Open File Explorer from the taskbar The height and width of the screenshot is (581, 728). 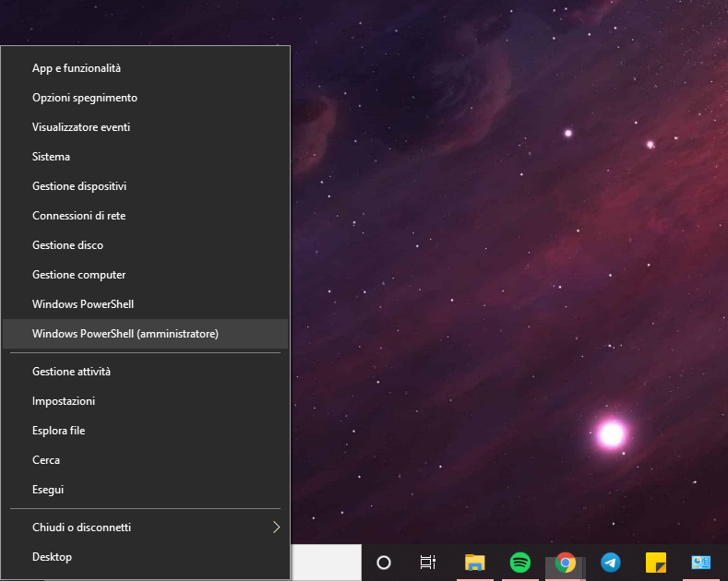(474, 563)
